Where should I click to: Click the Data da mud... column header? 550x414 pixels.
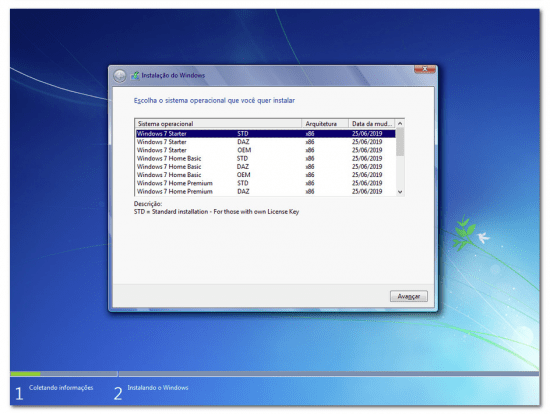click(x=371, y=123)
